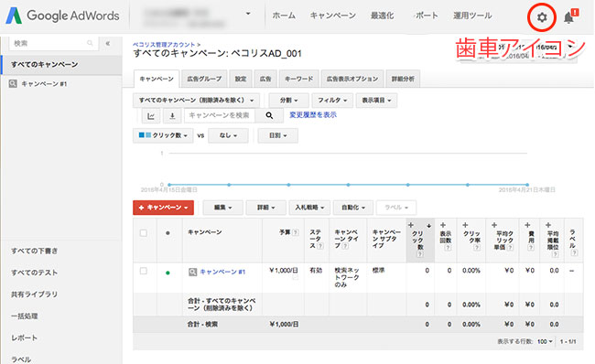
Task: Click the magnifier search campaigns button
Action: pyautogui.click(x=269, y=115)
